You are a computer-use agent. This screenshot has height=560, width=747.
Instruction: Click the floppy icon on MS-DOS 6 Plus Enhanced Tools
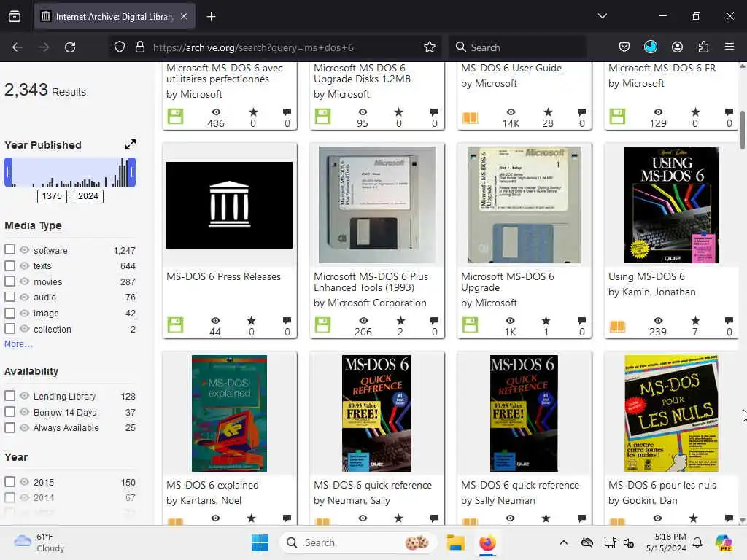(x=322, y=324)
